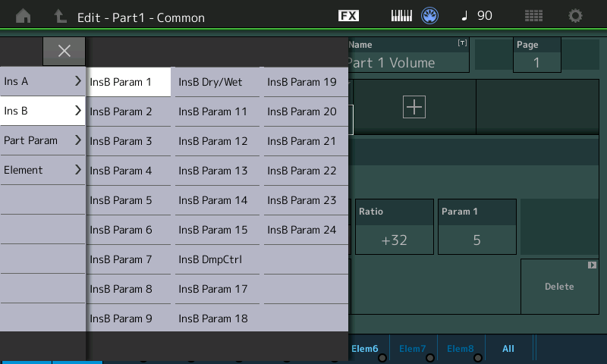Close the parameter popup with X
Image resolution: width=607 pixels, height=364 pixels.
(x=64, y=51)
